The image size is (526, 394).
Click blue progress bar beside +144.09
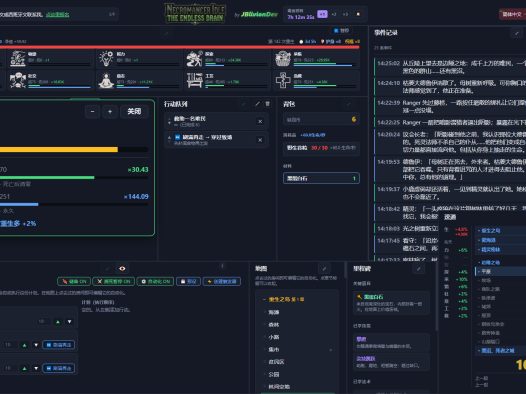[74, 204]
